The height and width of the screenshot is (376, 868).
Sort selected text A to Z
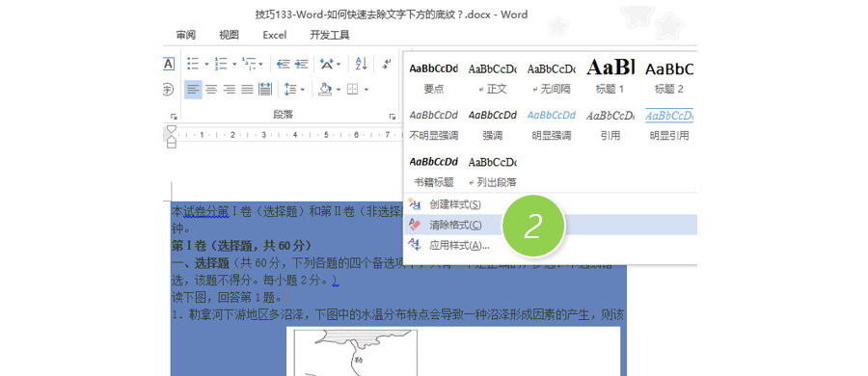click(362, 64)
